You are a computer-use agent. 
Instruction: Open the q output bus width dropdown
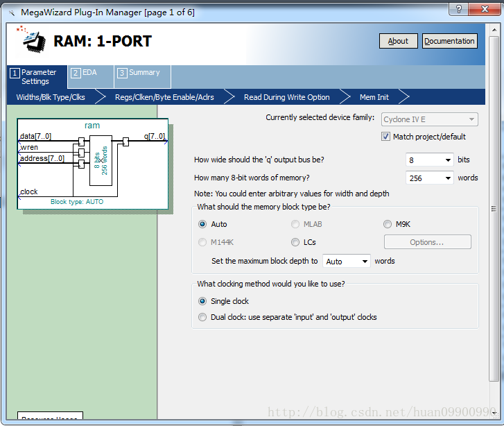pyautogui.click(x=430, y=160)
